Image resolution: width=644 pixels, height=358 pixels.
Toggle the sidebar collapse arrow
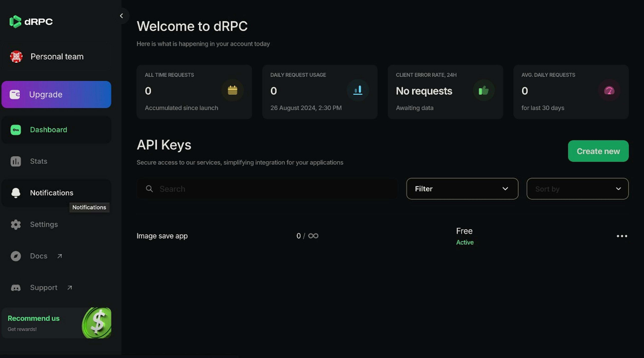(121, 15)
